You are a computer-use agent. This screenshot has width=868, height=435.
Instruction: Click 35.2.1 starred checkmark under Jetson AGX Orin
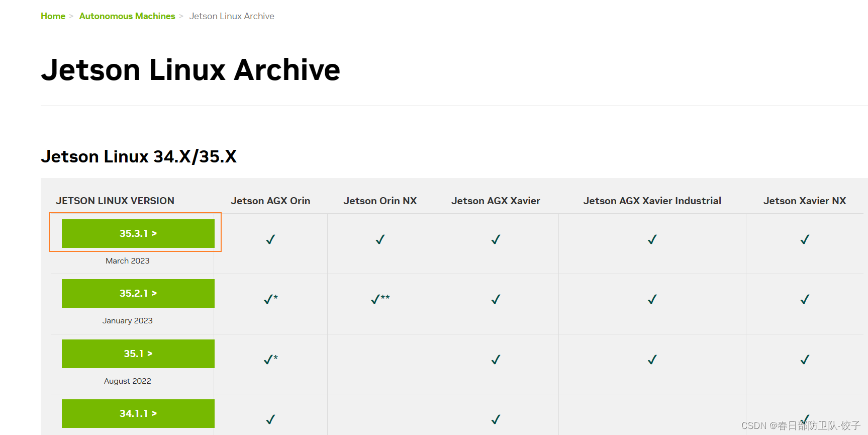(271, 299)
